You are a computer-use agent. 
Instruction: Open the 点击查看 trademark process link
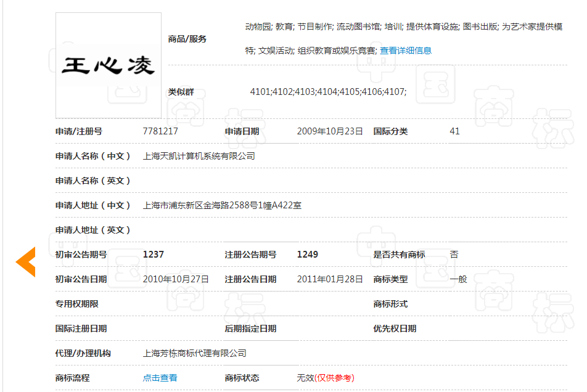[160, 378]
